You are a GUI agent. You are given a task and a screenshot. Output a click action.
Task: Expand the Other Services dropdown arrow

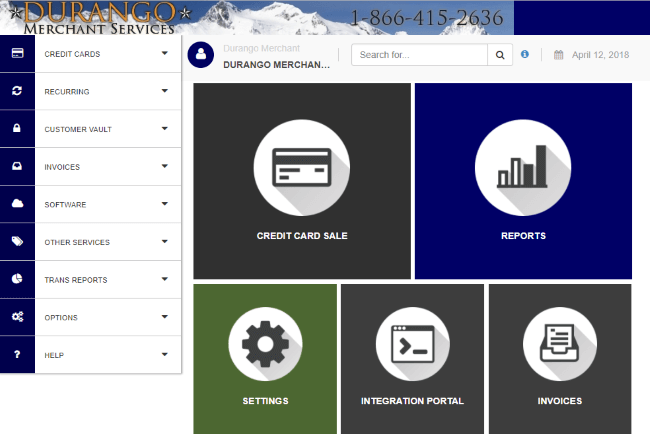(165, 241)
